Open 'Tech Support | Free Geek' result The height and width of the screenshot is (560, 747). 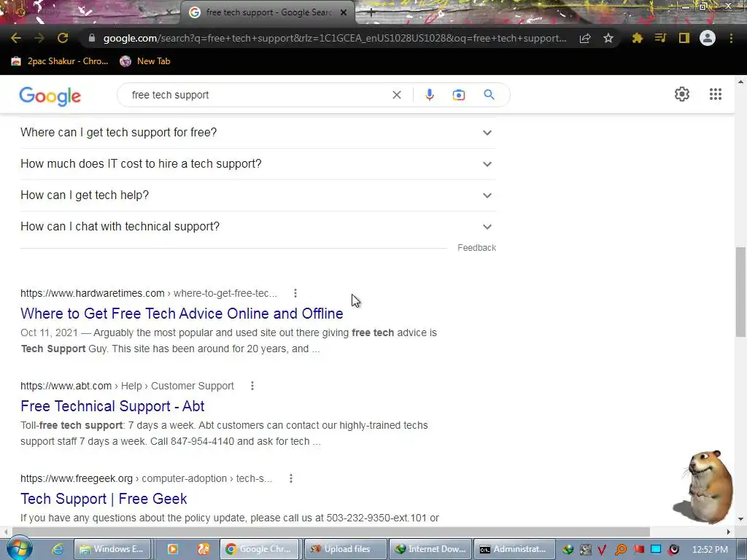(104, 499)
